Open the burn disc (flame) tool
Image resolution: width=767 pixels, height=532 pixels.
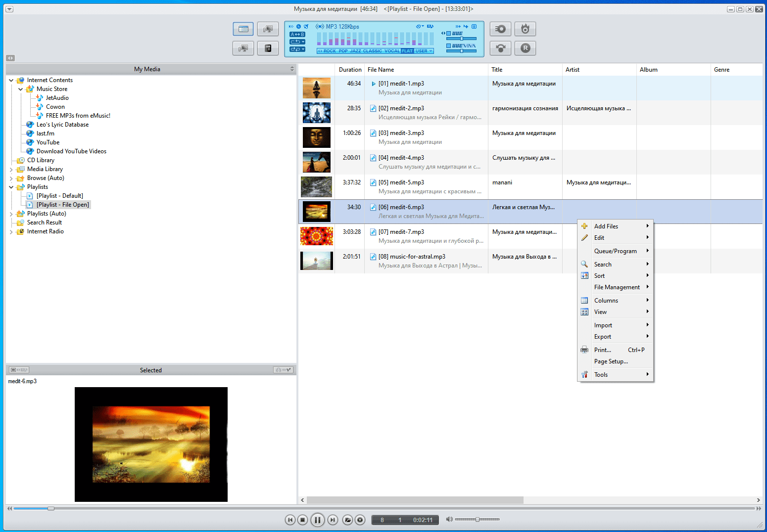point(525,29)
